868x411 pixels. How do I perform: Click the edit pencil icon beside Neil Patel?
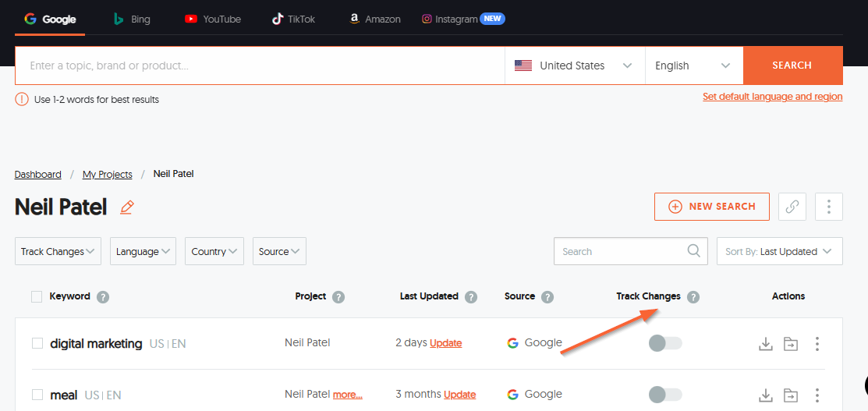tap(127, 207)
